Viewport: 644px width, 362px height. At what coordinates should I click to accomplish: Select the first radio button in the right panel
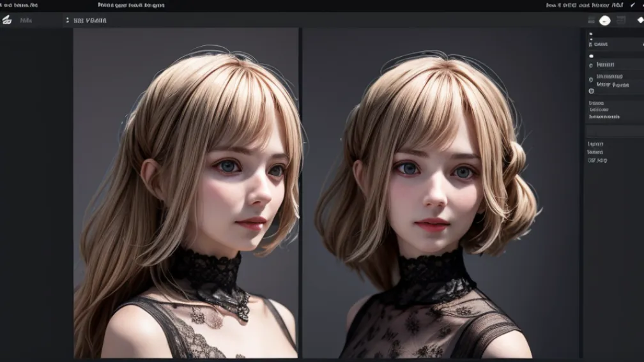[x=591, y=65]
